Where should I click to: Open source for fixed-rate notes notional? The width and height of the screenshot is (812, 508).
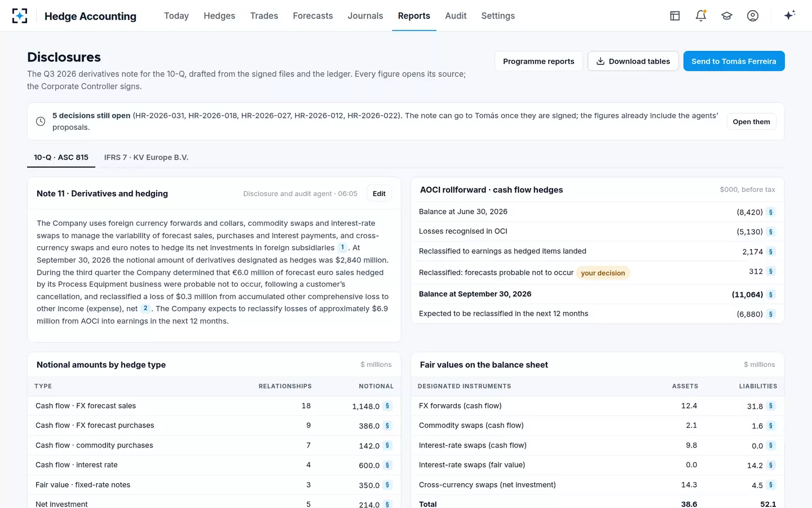click(387, 485)
